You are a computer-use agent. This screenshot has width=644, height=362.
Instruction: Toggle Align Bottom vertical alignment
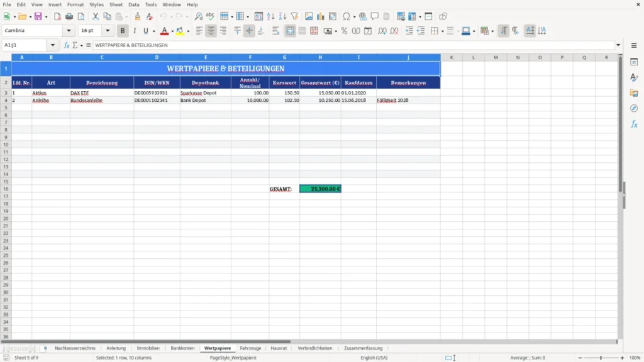[x=261, y=31]
